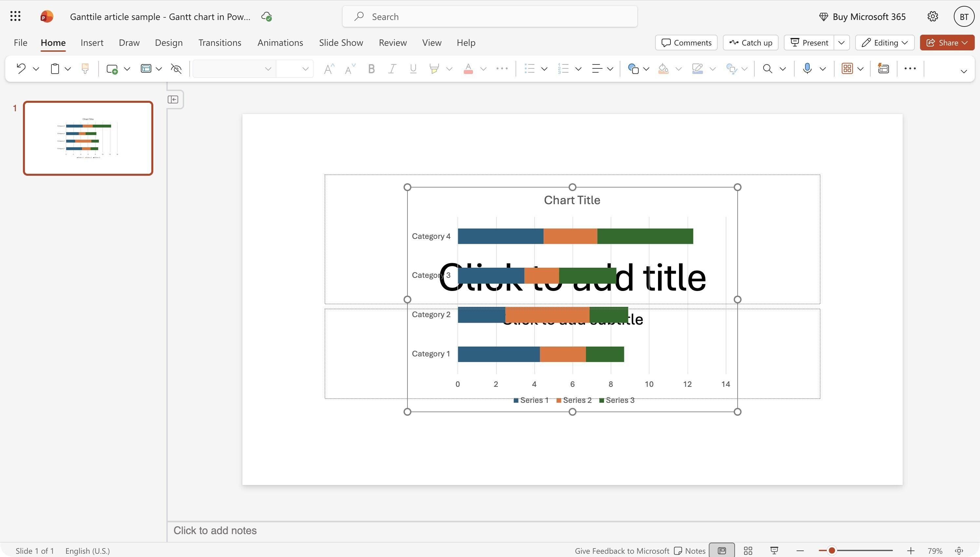Switch to the Draw tab
This screenshot has width=980, height=557.
pos(129,43)
